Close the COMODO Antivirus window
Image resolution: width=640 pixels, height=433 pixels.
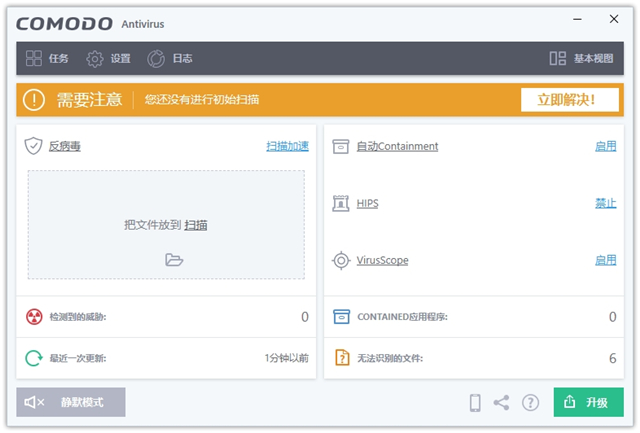click(614, 19)
